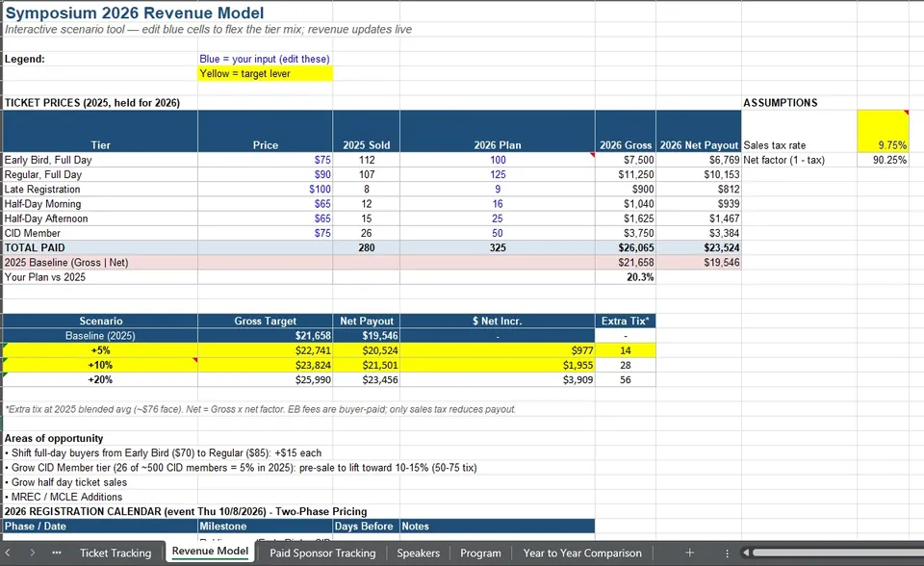Switch to the Ticket Tracking sheet
The width and height of the screenshot is (924, 566).
point(115,553)
